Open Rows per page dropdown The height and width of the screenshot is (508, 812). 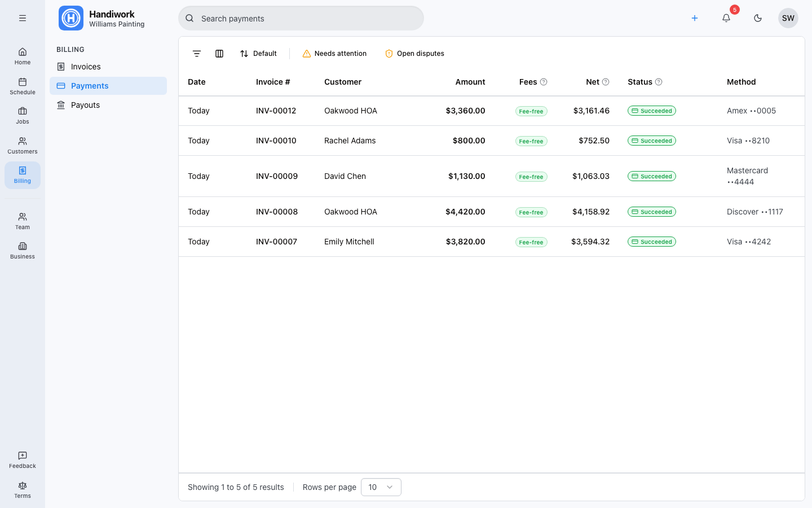(381, 487)
